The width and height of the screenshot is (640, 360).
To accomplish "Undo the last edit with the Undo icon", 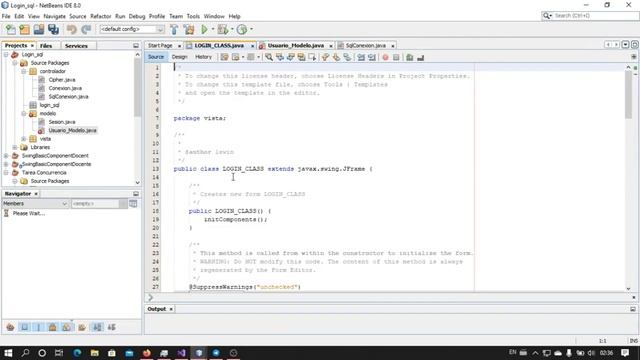I will [71, 29].
